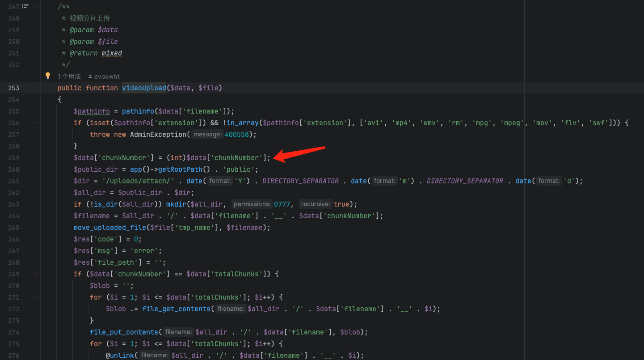Click '@param $file' in doc comment
This screenshot has height=360, width=644.
(94, 42)
